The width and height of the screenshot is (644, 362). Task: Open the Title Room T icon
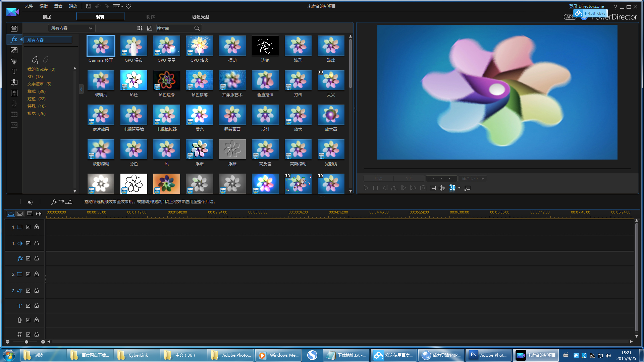pos(14,71)
